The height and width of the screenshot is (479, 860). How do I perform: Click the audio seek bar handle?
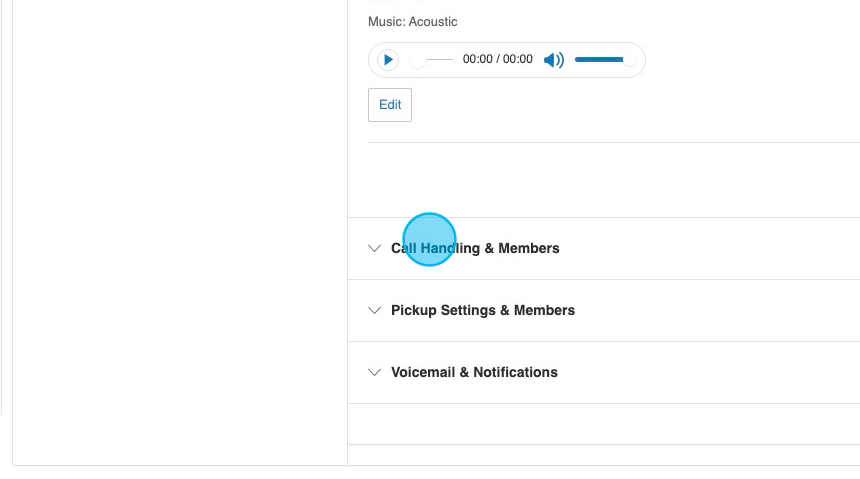pyautogui.click(x=417, y=60)
